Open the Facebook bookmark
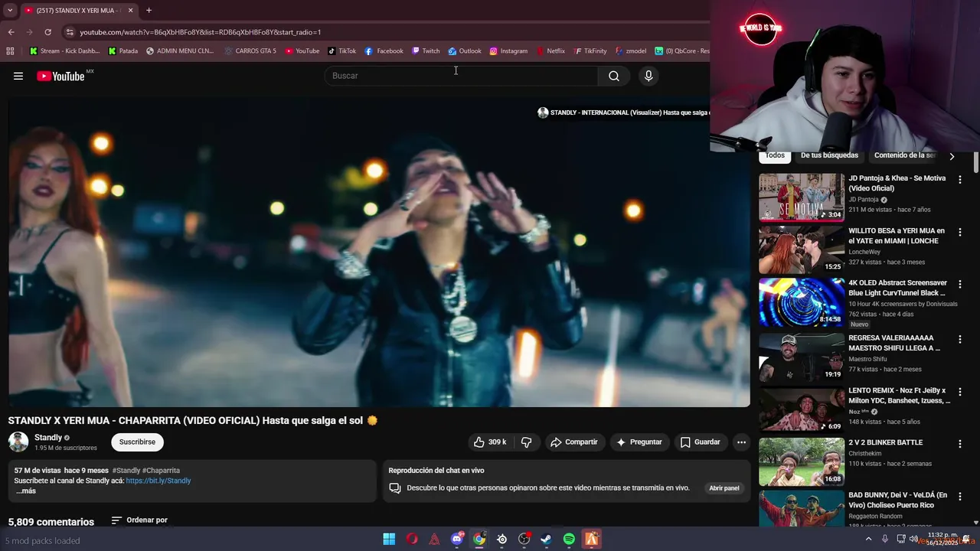The image size is (980, 551). coord(384,51)
